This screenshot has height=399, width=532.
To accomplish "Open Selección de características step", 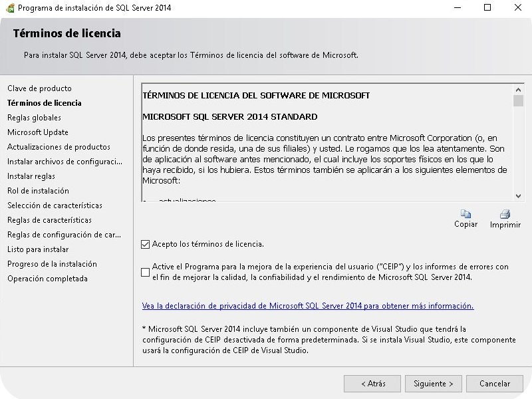I will pyautogui.click(x=55, y=205).
